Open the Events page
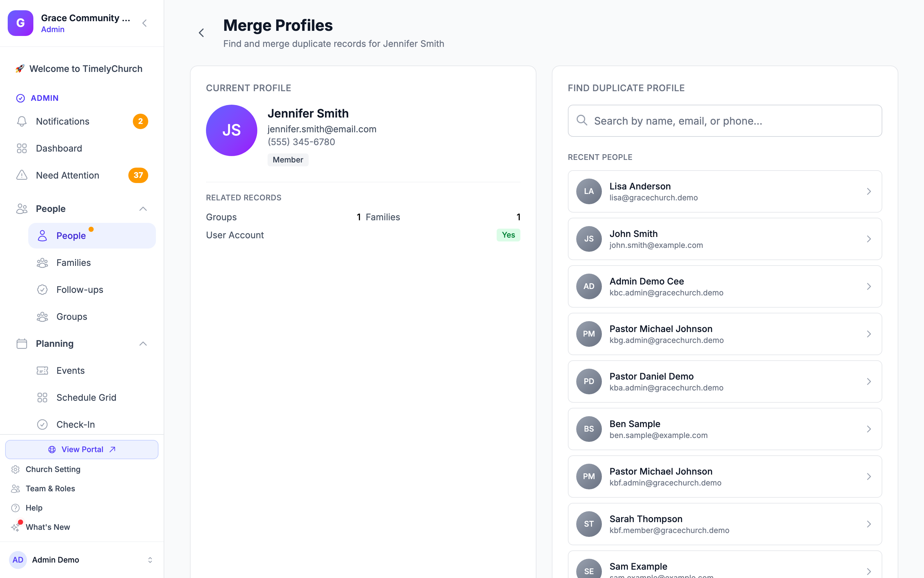 click(92, 371)
